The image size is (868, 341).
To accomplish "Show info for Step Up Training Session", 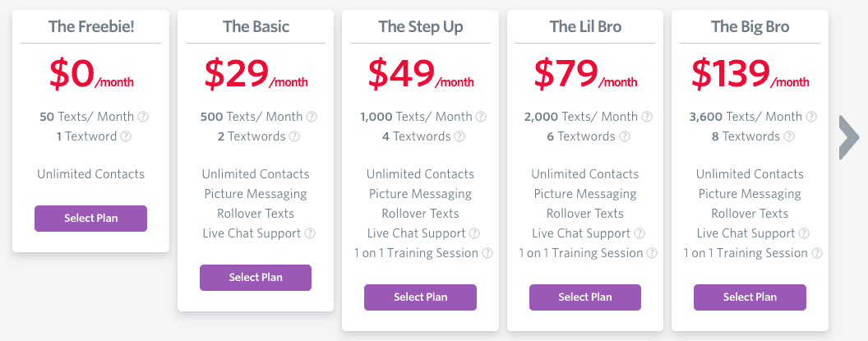I will point(487,253).
